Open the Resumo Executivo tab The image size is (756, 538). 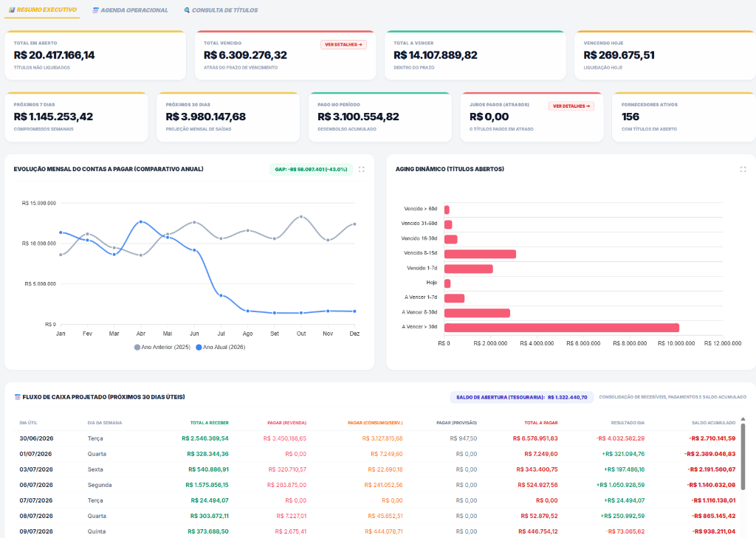click(x=42, y=10)
